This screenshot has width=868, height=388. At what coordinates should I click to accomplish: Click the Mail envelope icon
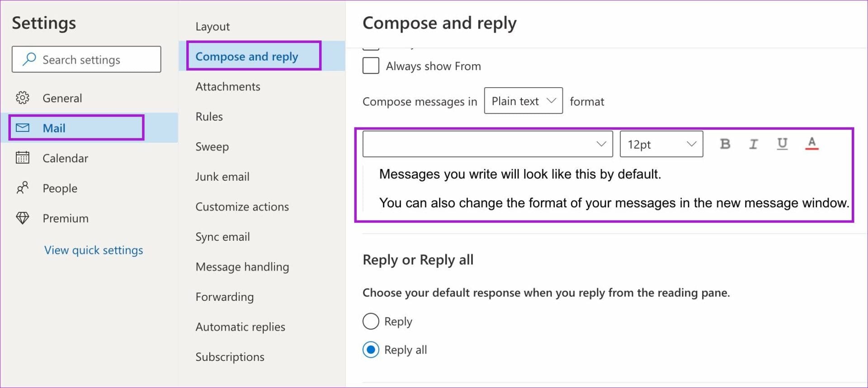click(23, 128)
